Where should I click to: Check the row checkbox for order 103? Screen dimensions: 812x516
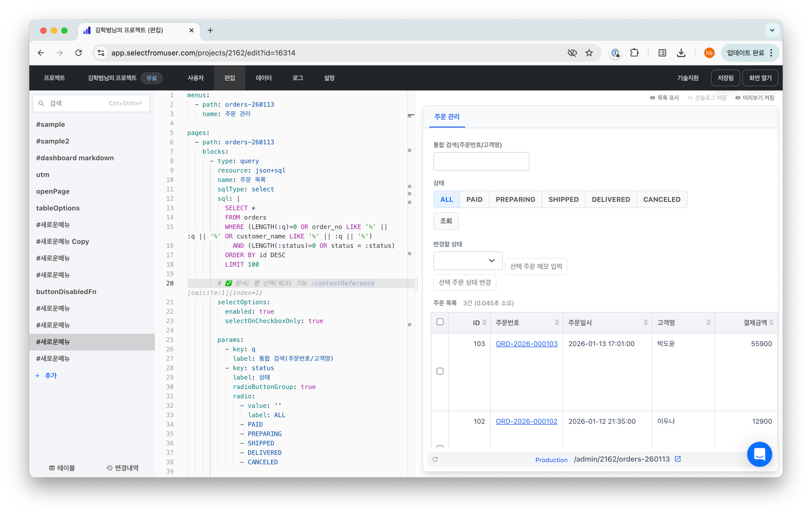pos(440,371)
